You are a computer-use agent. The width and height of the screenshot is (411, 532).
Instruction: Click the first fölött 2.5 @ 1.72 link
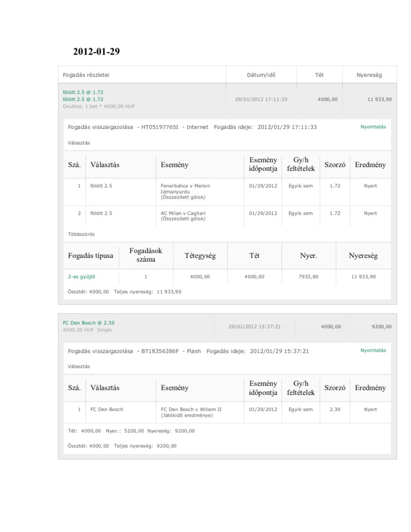point(83,92)
